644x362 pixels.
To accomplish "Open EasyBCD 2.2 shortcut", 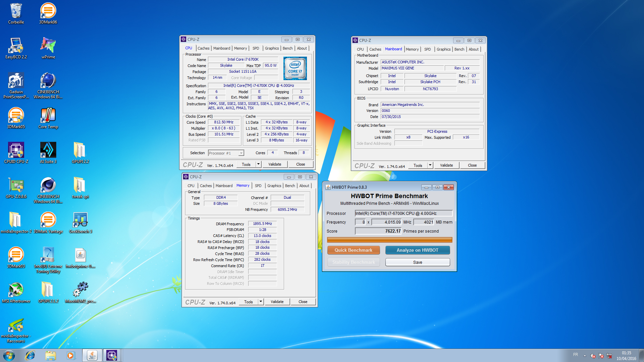I will point(16,48).
